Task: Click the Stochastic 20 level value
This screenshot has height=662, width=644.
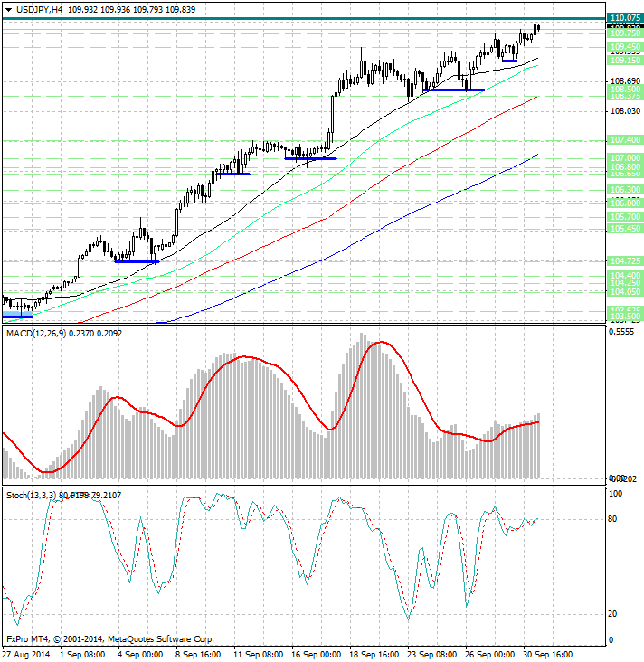Action: 612,614
